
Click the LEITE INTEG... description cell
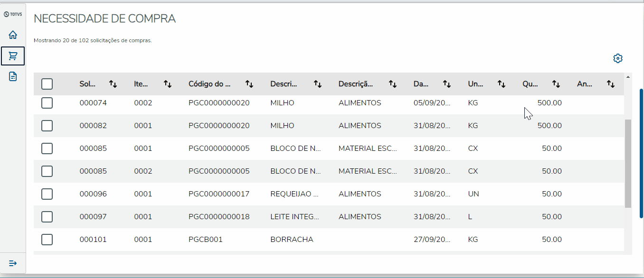click(x=294, y=217)
